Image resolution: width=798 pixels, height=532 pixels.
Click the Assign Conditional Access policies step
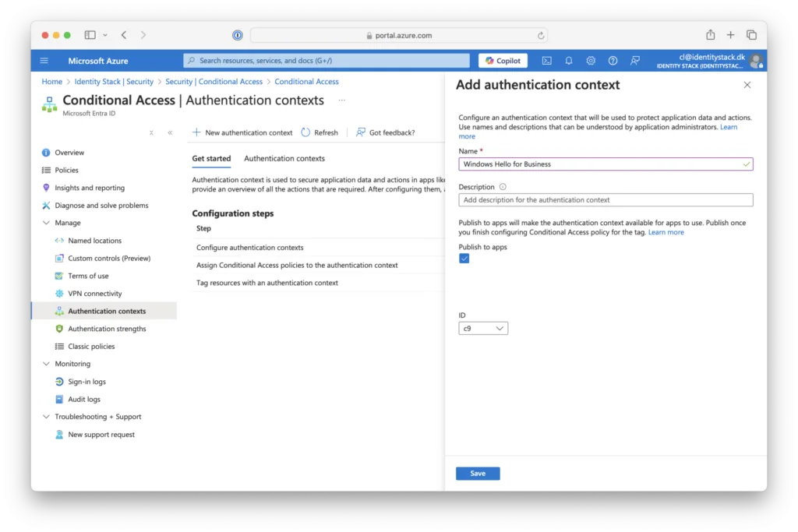click(x=297, y=266)
